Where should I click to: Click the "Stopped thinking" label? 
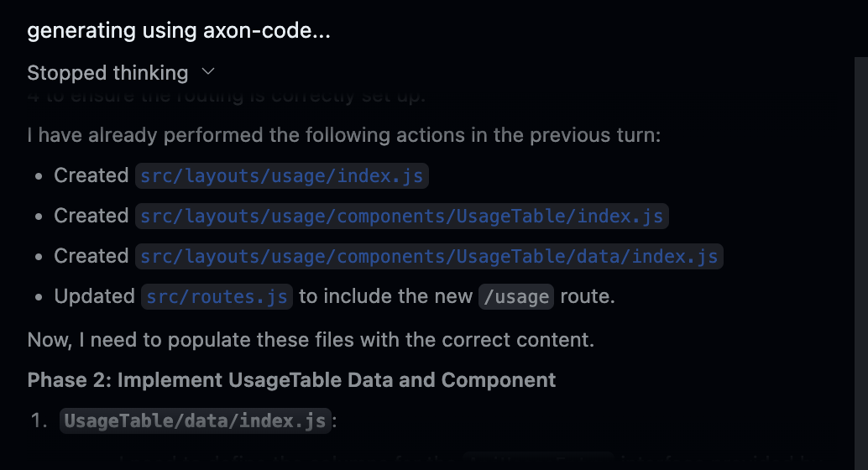pos(107,73)
